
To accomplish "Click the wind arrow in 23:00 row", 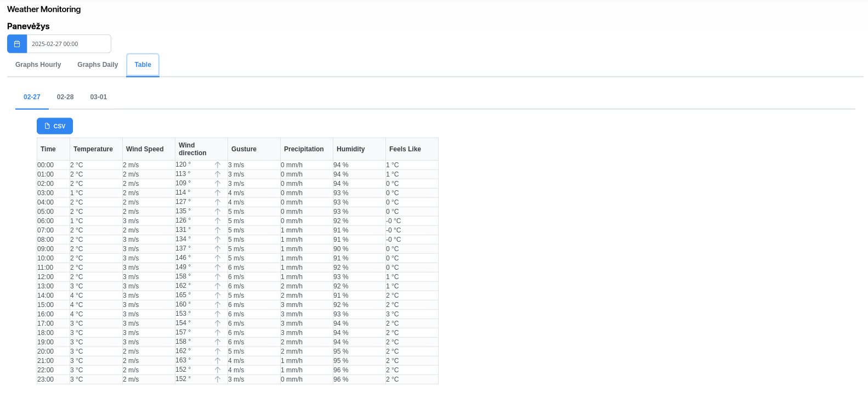I will click(218, 379).
